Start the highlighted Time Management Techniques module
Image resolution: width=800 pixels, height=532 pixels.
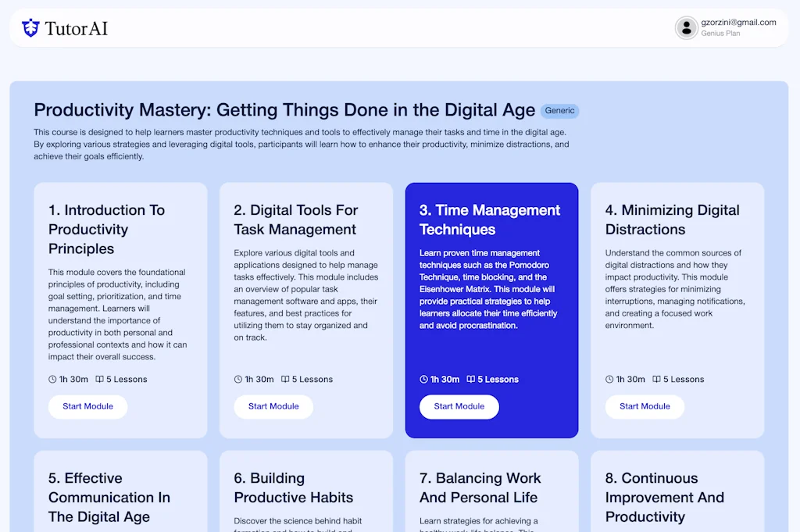point(459,406)
